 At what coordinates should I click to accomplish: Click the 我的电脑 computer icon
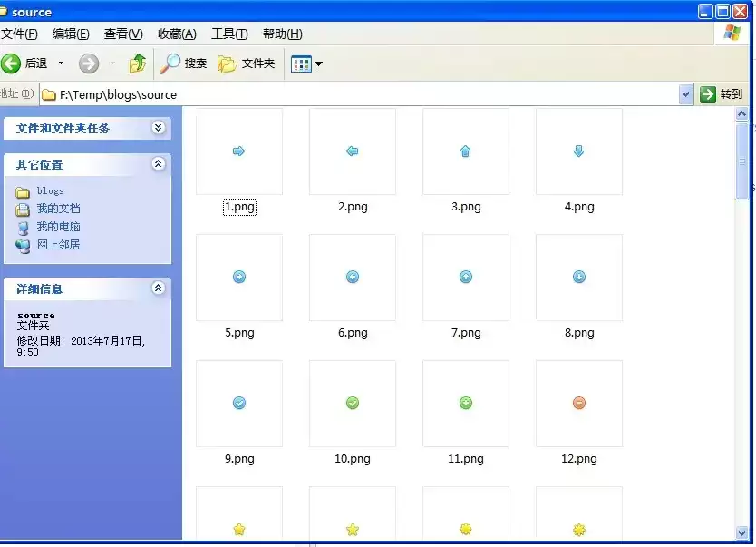click(23, 229)
